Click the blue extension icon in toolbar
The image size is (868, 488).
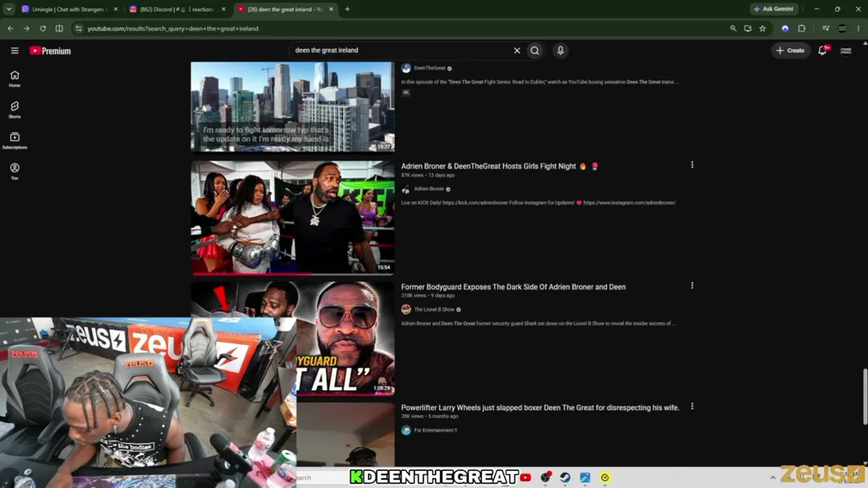pyautogui.click(x=785, y=28)
